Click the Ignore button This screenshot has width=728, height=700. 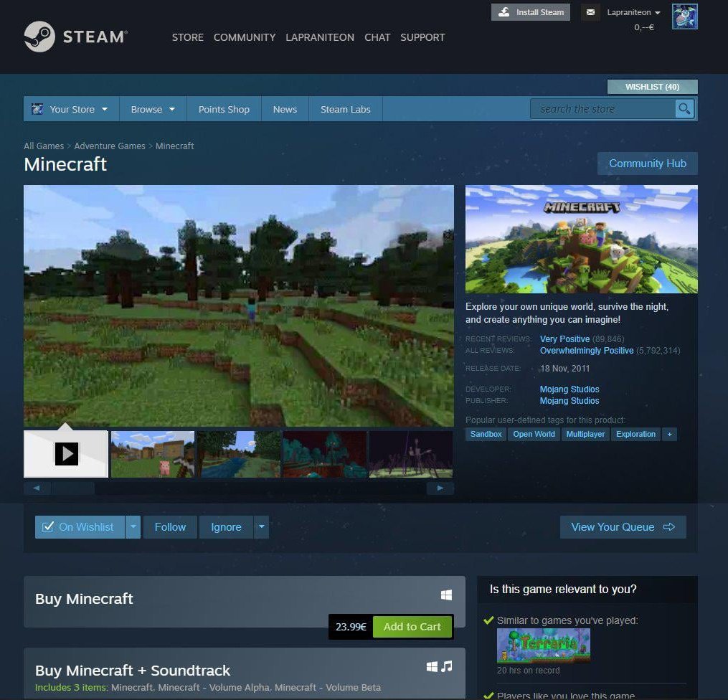(x=226, y=527)
